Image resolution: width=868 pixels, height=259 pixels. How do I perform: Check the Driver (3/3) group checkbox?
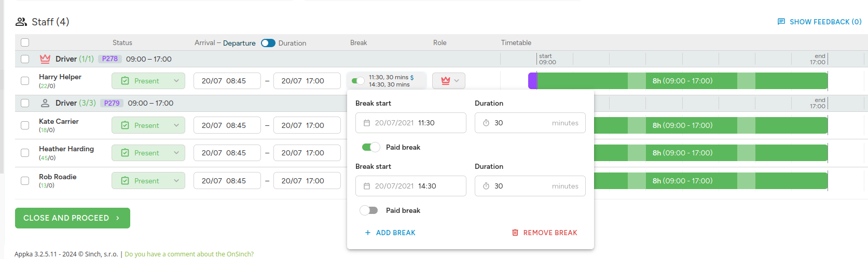tap(25, 103)
